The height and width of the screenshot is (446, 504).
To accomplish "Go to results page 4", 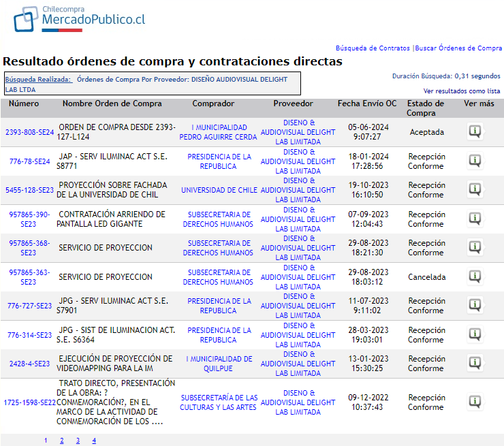I will [x=94, y=441].
